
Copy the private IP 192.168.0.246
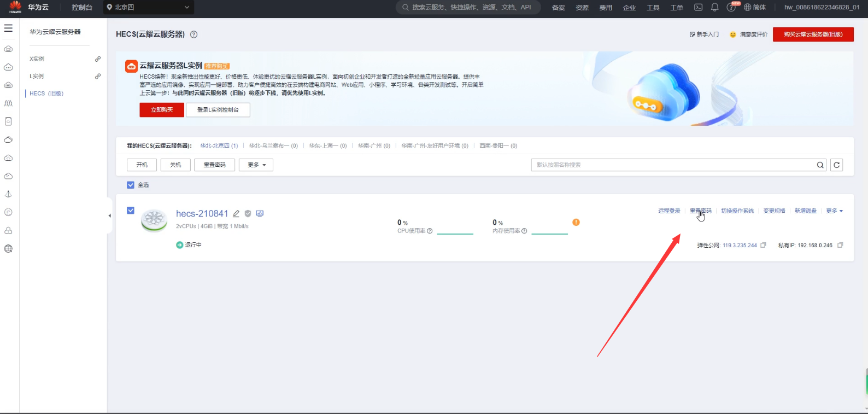click(x=840, y=245)
